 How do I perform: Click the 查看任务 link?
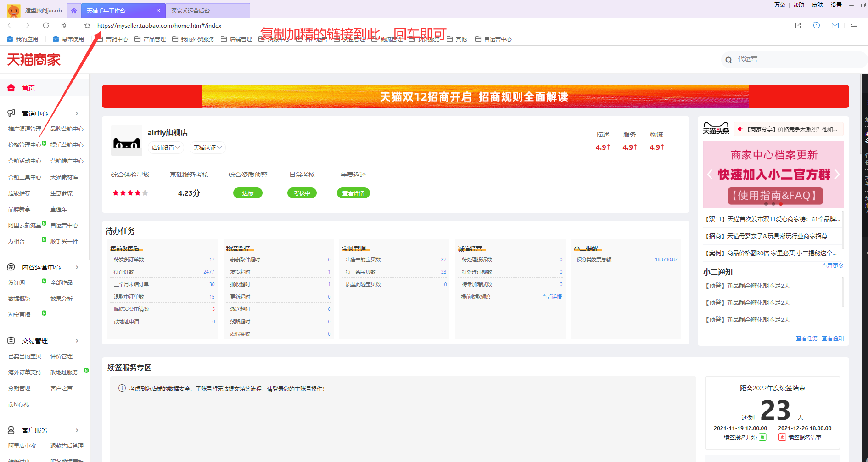806,338
